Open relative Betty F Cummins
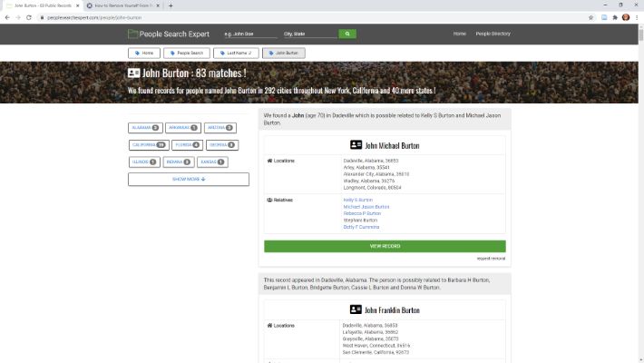The height and width of the screenshot is (363, 644). point(361,227)
